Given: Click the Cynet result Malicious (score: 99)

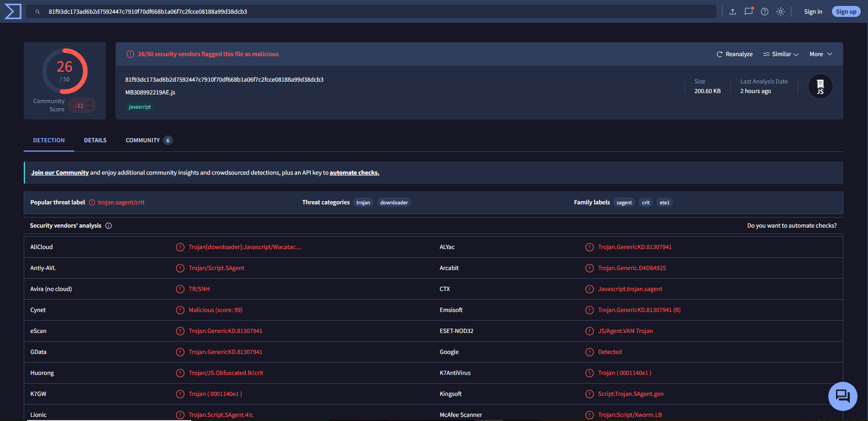Looking at the screenshot, I should [x=215, y=310].
